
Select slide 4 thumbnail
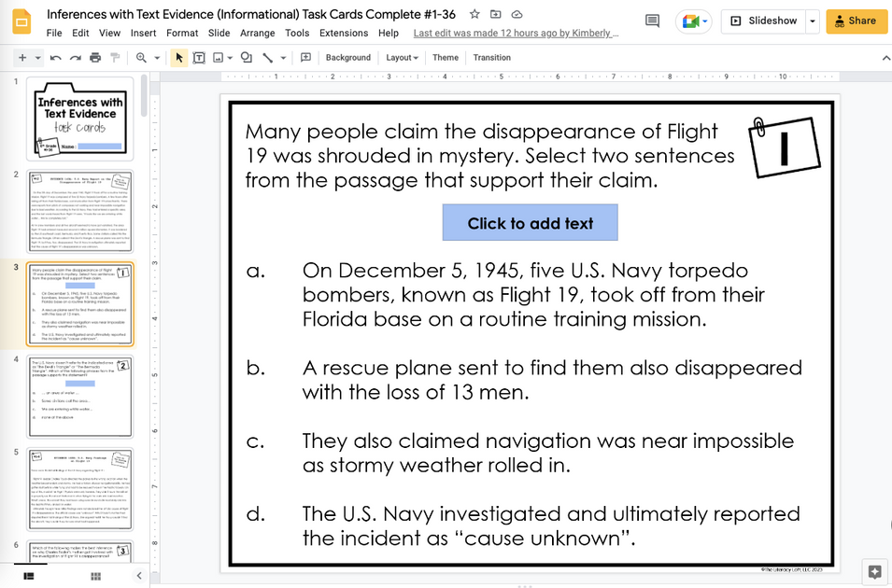click(x=79, y=397)
